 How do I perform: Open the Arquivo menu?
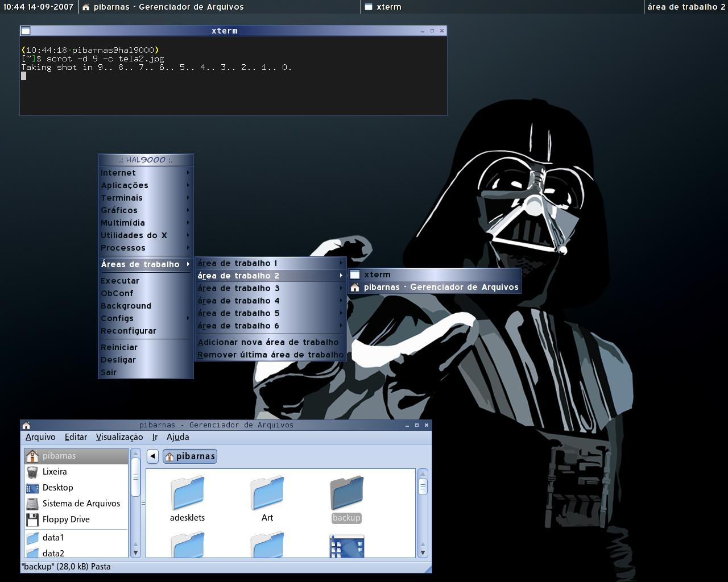pos(40,437)
